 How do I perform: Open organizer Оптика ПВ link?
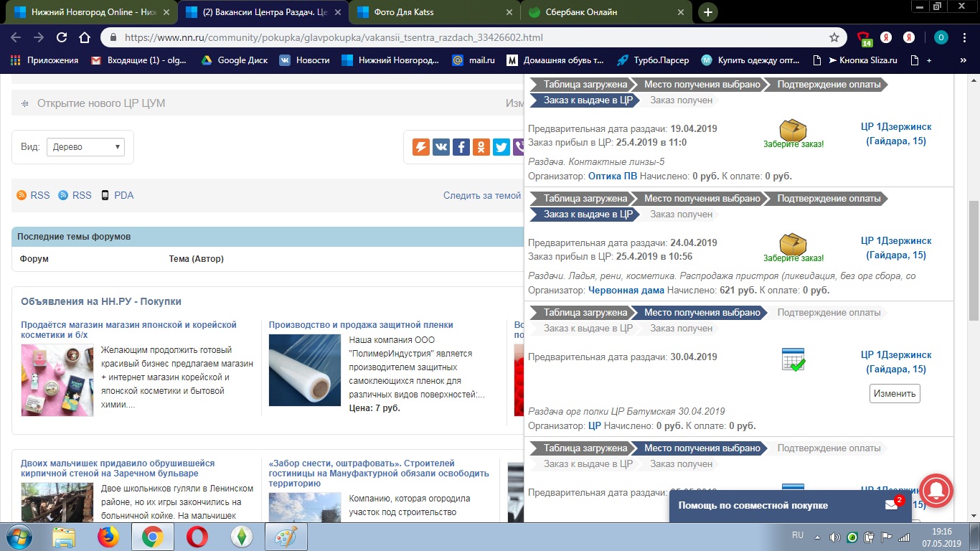(x=613, y=176)
